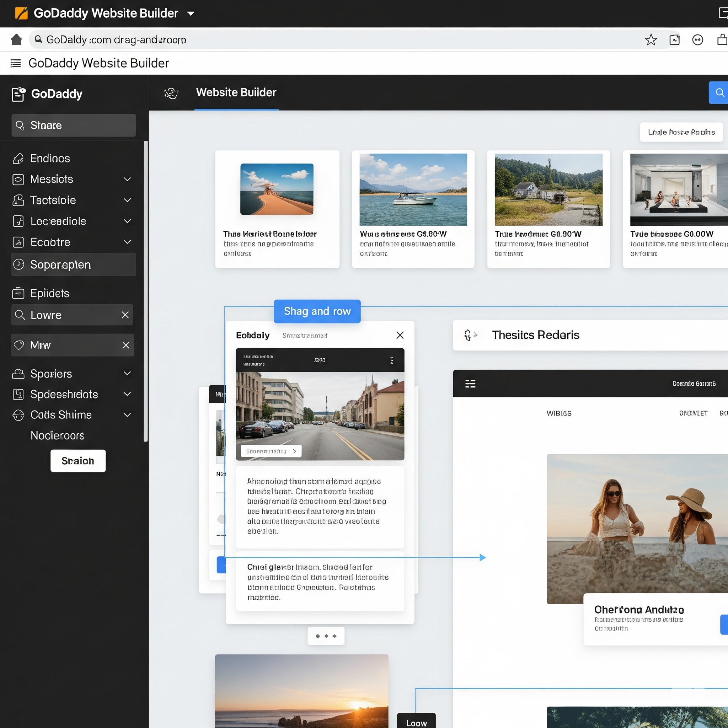Open the hamburger menu beside GoDaddy Website Builder
The image size is (728, 728).
point(15,63)
